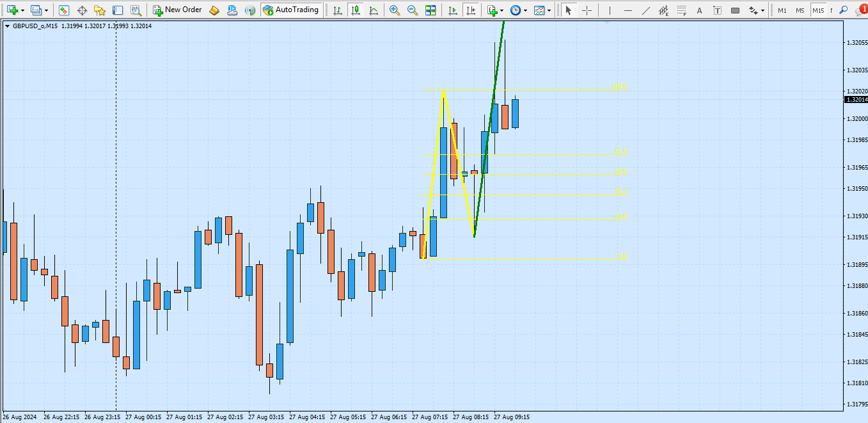Screen dimensions: 868x423
Task: Toggle chart Auto Scroll
Action: [453, 10]
